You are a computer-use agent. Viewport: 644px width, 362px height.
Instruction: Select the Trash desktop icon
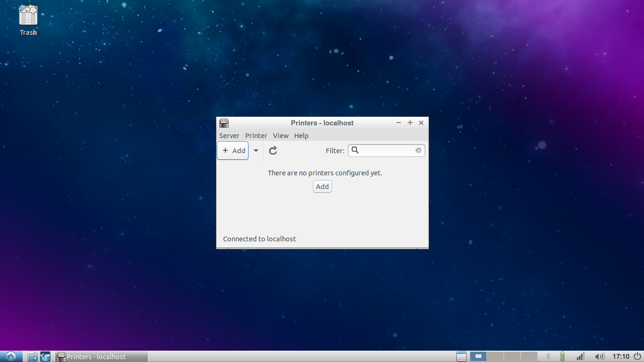click(x=28, y=20)
